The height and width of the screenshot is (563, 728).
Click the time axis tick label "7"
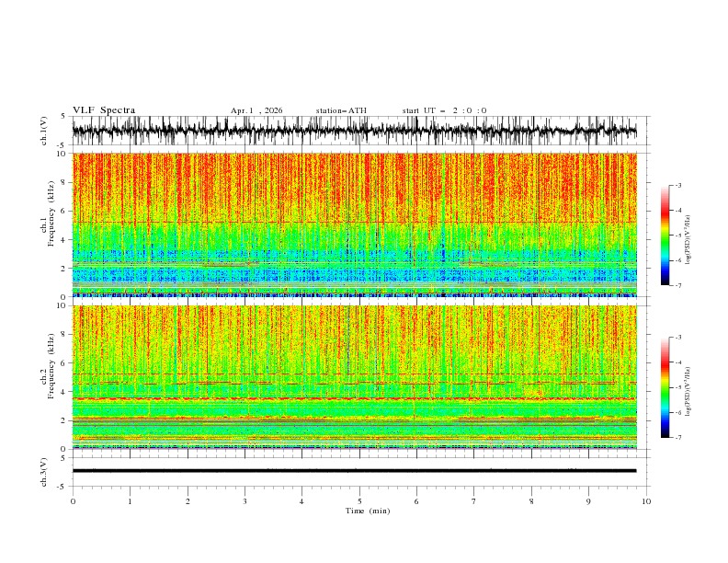coord(474,501)
